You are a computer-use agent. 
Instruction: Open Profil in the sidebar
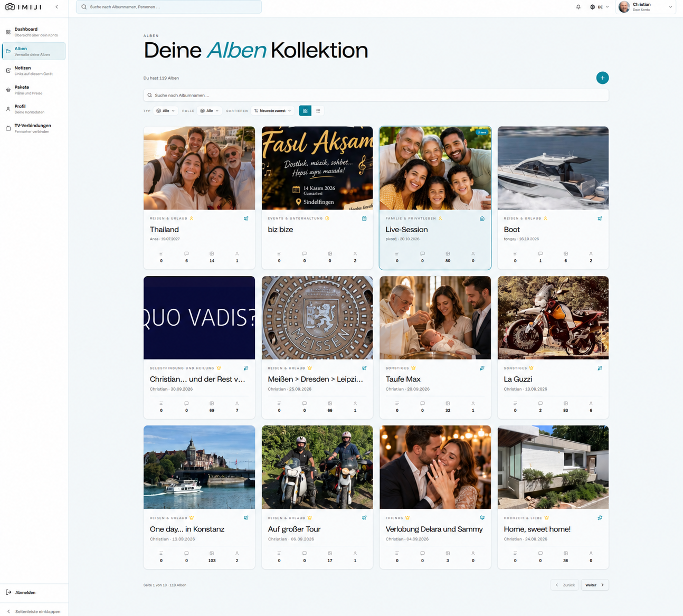coord(34,109)
